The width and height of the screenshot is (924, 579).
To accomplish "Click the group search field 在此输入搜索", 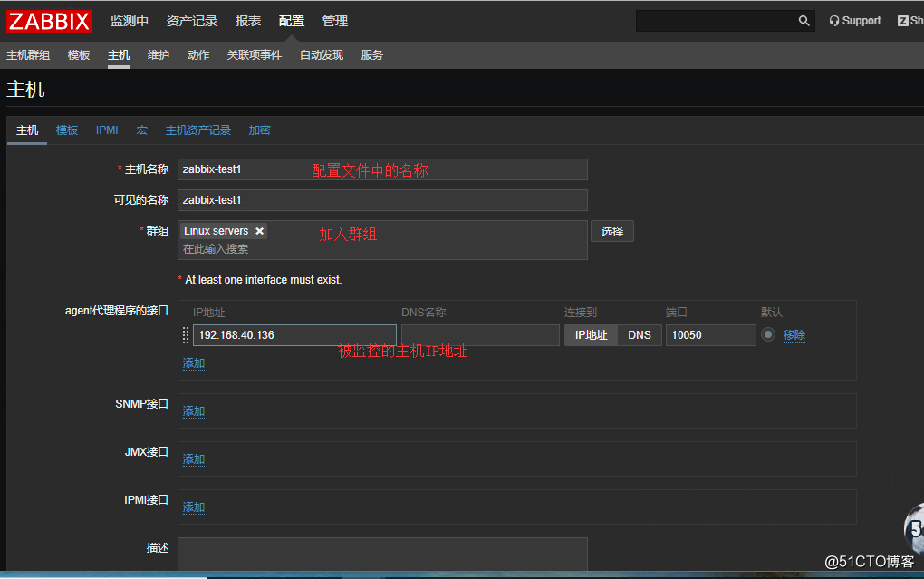I will [216, 249].
